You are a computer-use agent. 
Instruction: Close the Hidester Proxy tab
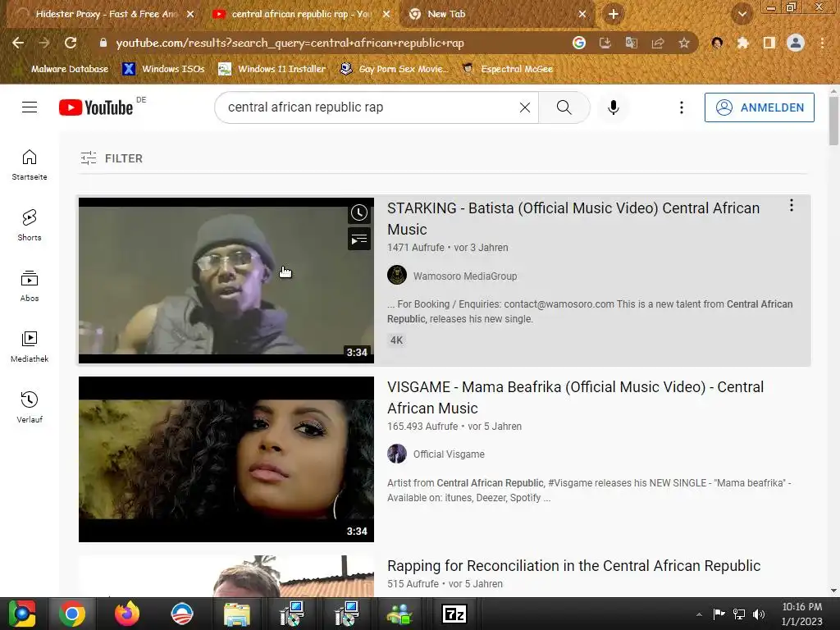[x=190, y=14]
